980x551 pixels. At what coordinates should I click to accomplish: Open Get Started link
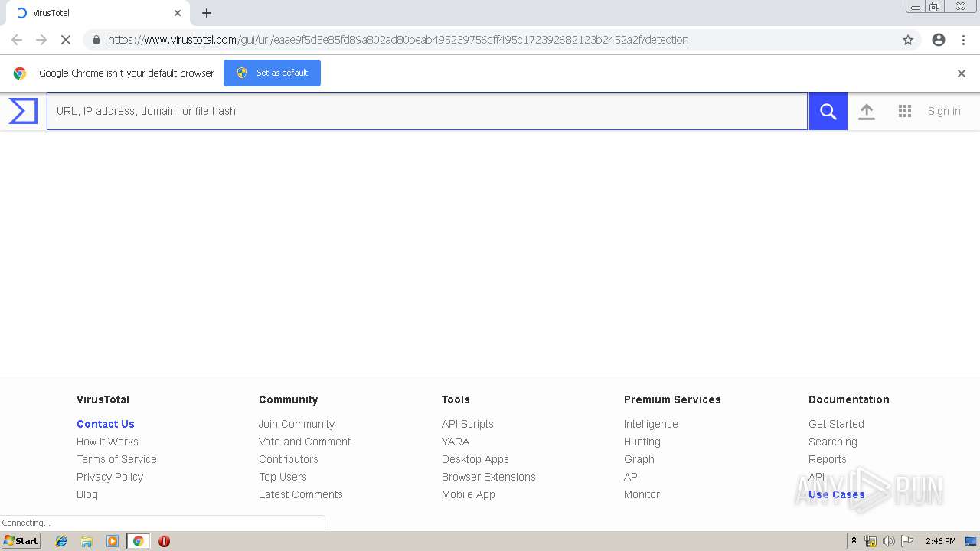[836, 424]
